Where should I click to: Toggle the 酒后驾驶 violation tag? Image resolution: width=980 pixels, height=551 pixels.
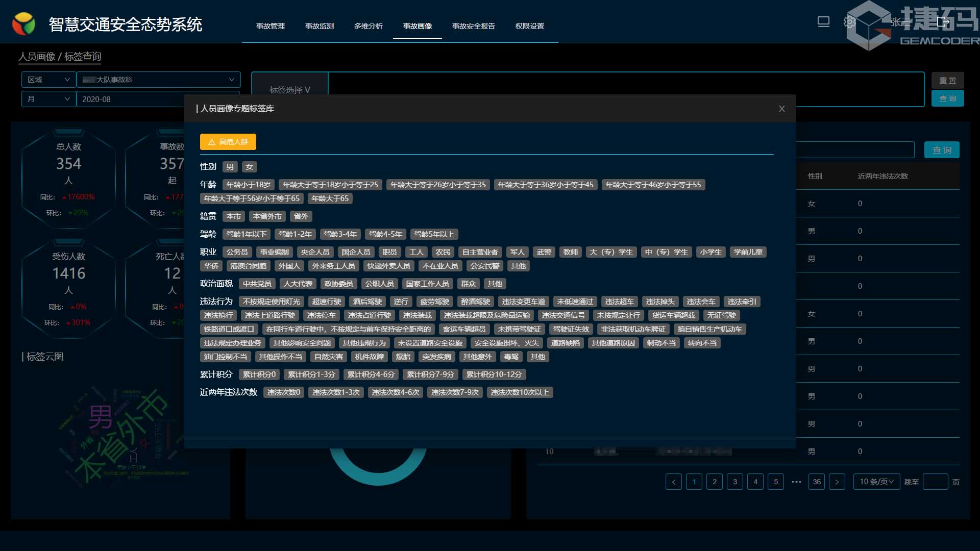click(367, 302)
